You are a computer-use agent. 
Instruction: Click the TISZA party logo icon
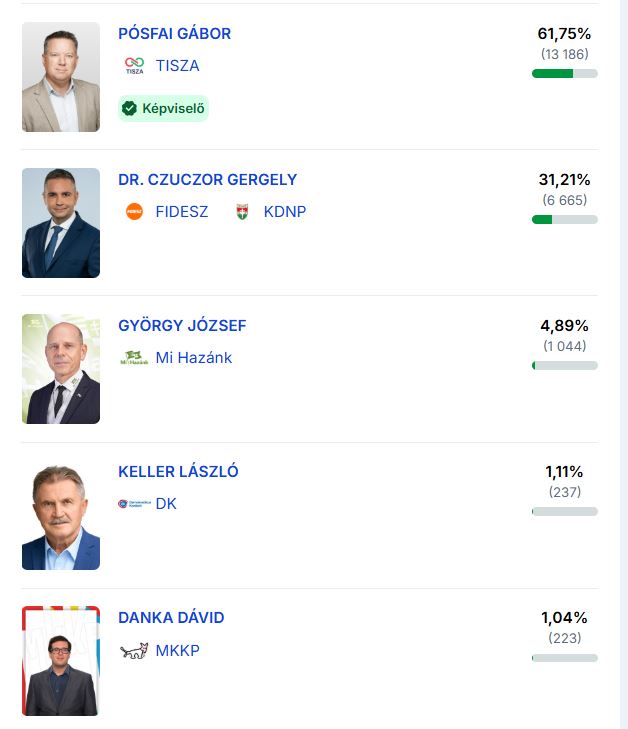click(134, 66)
